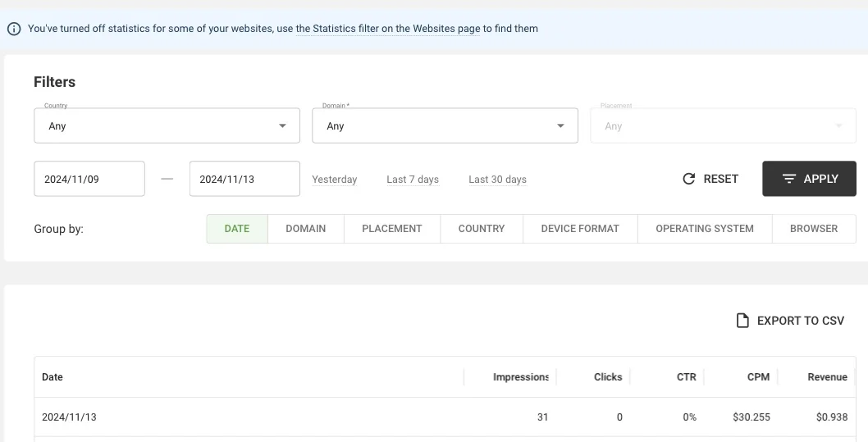Click the CTR value 0%
The image size is (868, 442).
click(690, 417)
